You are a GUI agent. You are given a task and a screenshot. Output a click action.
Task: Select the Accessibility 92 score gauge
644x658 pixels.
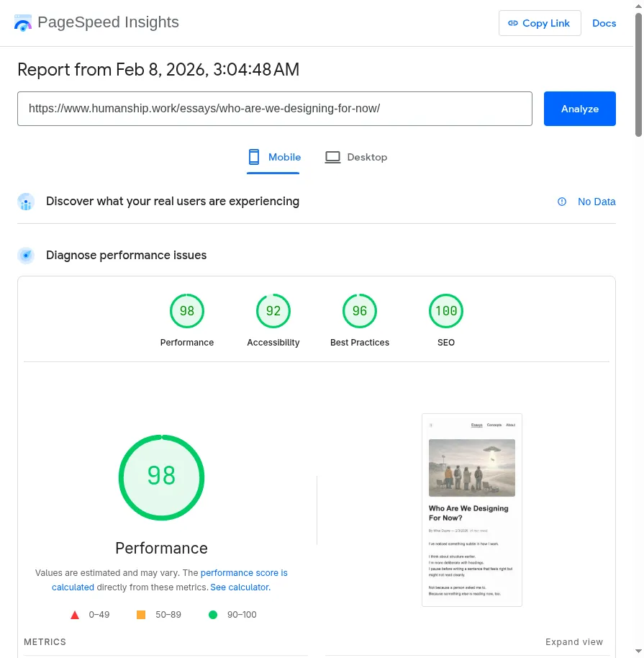273,312
